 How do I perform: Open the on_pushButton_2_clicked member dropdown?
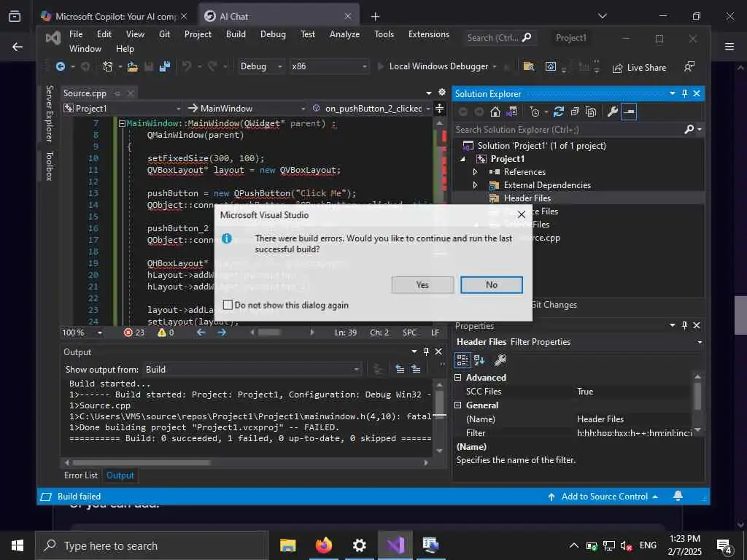(x=371, y=109)
